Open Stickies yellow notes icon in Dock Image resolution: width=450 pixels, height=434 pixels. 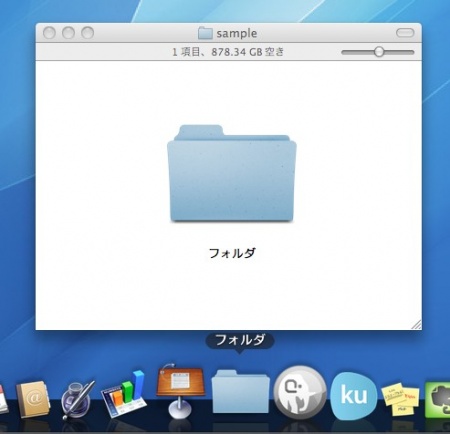pos(400,399)
